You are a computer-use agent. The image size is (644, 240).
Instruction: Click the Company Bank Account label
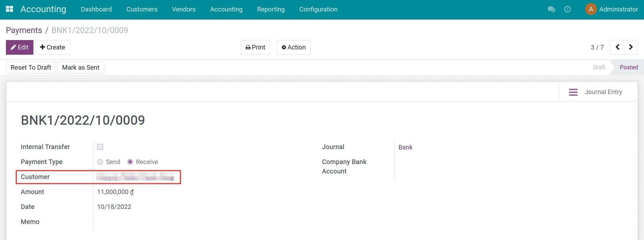pyautogui.click(x=344, y=167)
